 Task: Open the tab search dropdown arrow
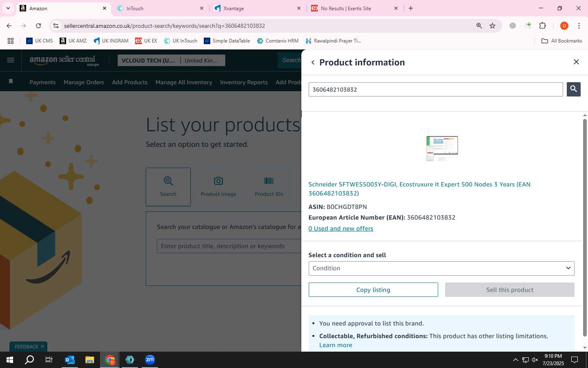coord(8,8)
